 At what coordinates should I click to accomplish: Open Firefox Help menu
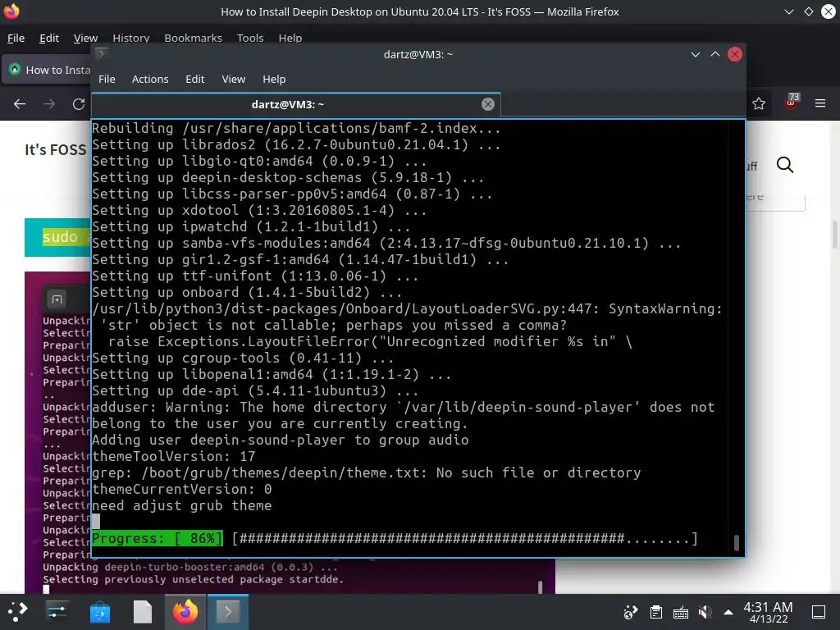(x=290, y=38)
